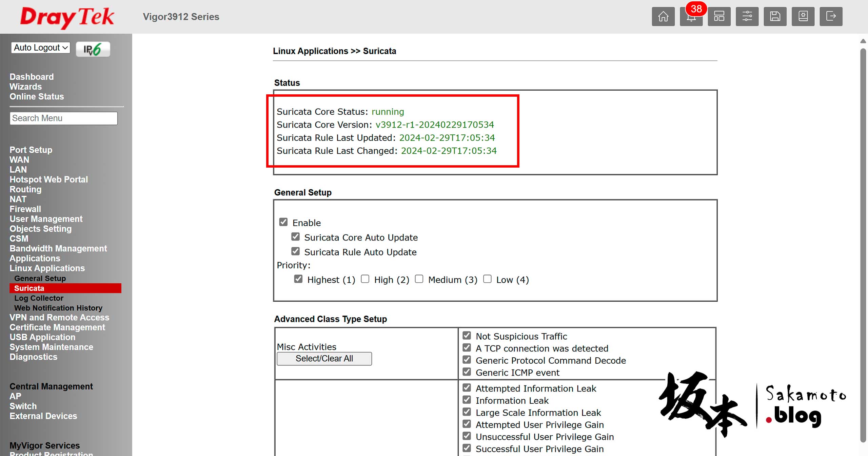The height and width of the screenshot is (456, 868).
Task: Collapse the Linux Applications menu
Action: pyautogui.click(x=47, y=268)
